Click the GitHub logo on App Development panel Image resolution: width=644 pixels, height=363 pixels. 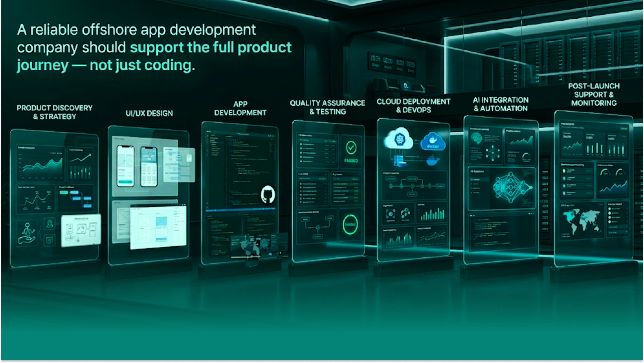point(268,195)
